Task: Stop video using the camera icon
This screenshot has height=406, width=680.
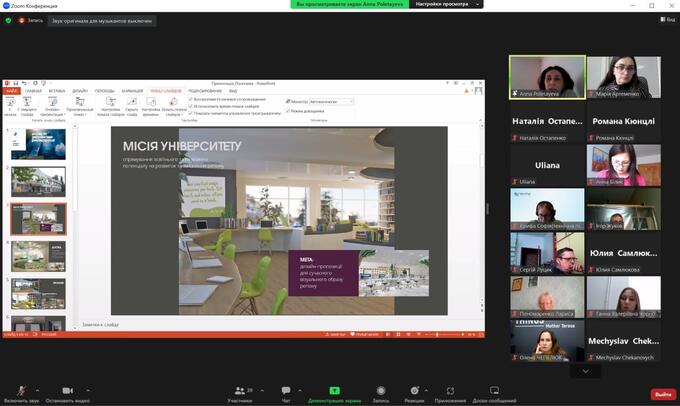Action: tap(67, 389)
